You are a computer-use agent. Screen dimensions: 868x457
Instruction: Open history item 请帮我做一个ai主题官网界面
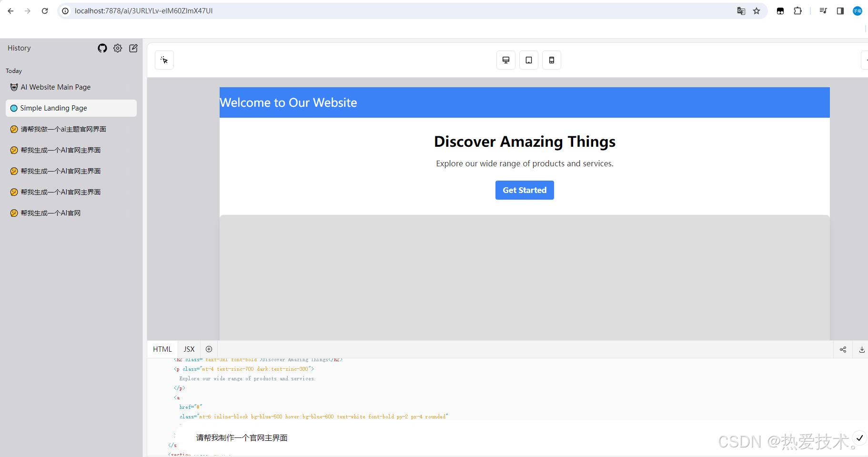[x=71, y=129]
